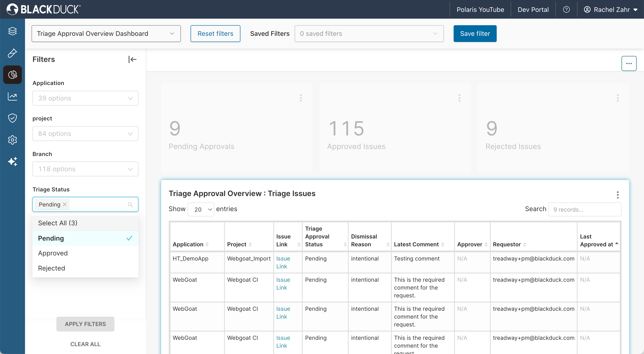Open the test tube icon in sidebar
The height and width of the screenshot is (354, 644).
point(12,53)
